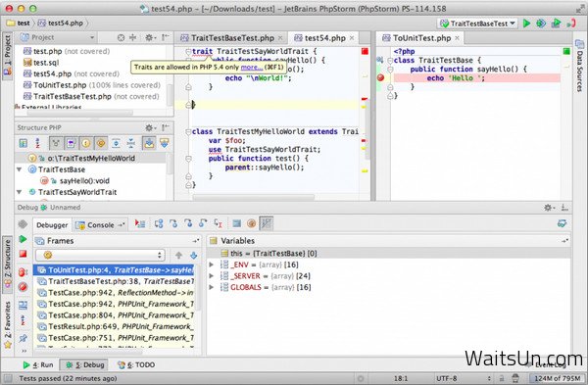Toggle Show Inherited in Structure toolbar
Viewport: 588px width, 385px height.
coord(56,143)
